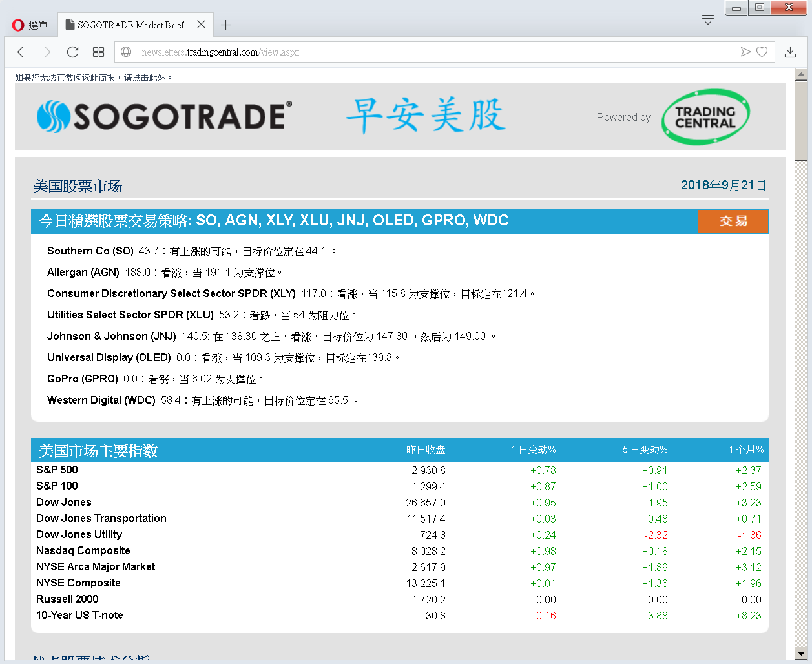Click the 1 日变动% column header

[x=534, y=450]
